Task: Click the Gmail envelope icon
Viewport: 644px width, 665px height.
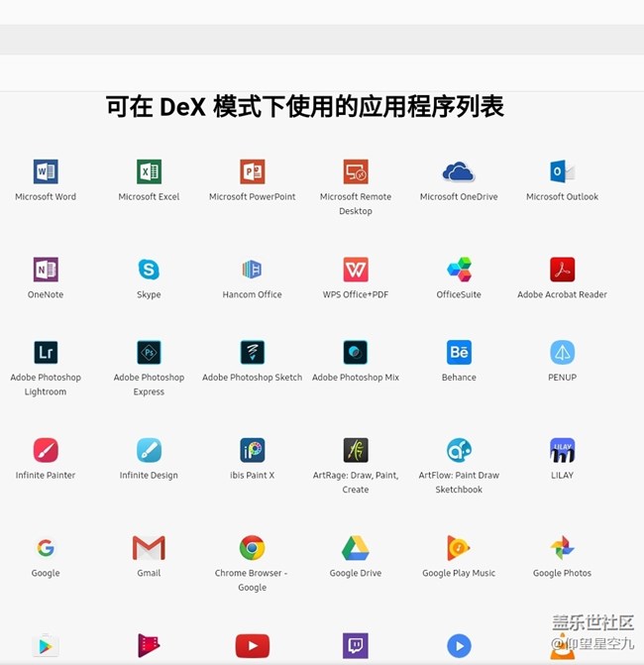Action: click(149, 548)
